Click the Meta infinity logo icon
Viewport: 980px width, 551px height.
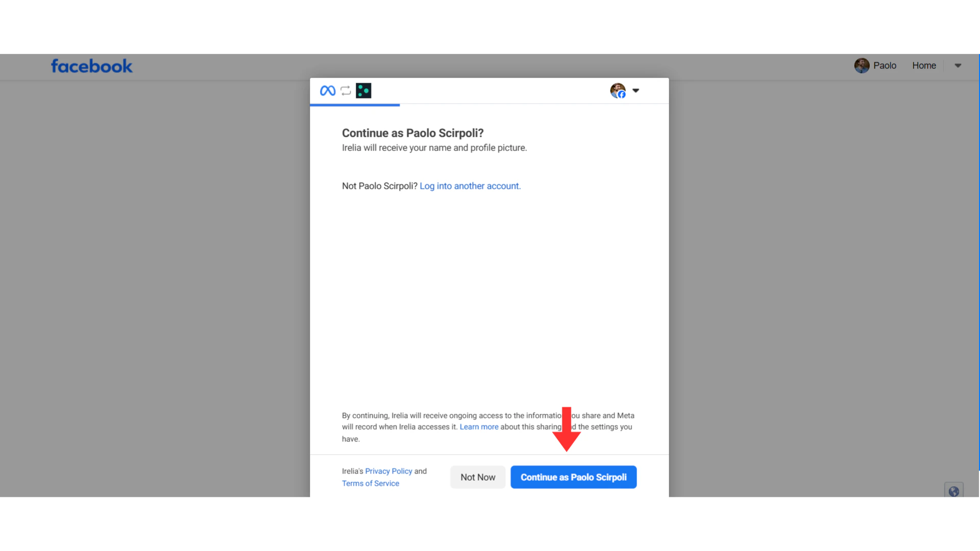pos(327,90)
